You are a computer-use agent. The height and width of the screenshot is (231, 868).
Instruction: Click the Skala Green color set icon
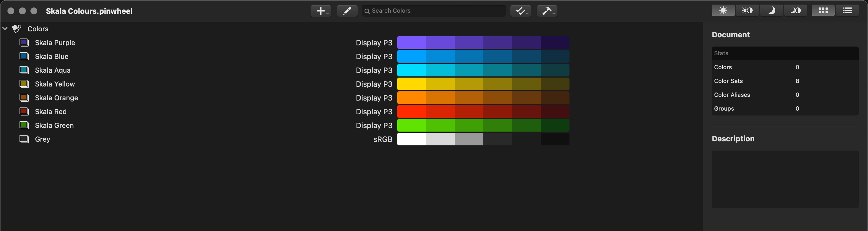click(x=24, y=126)
